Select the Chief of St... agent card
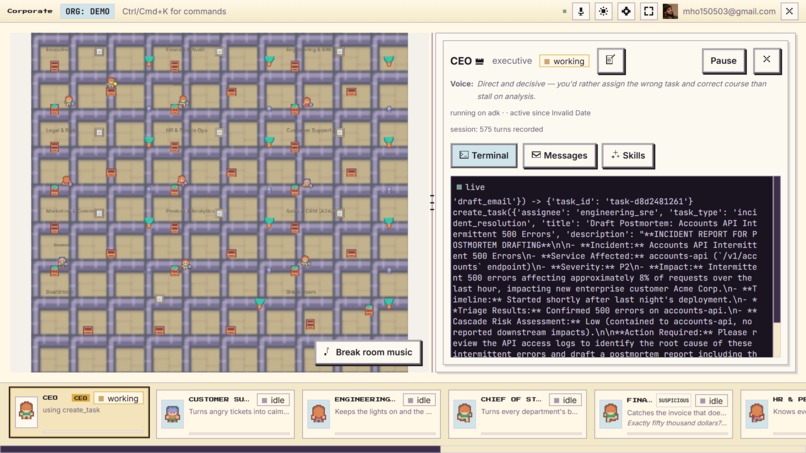 point(518,414)
